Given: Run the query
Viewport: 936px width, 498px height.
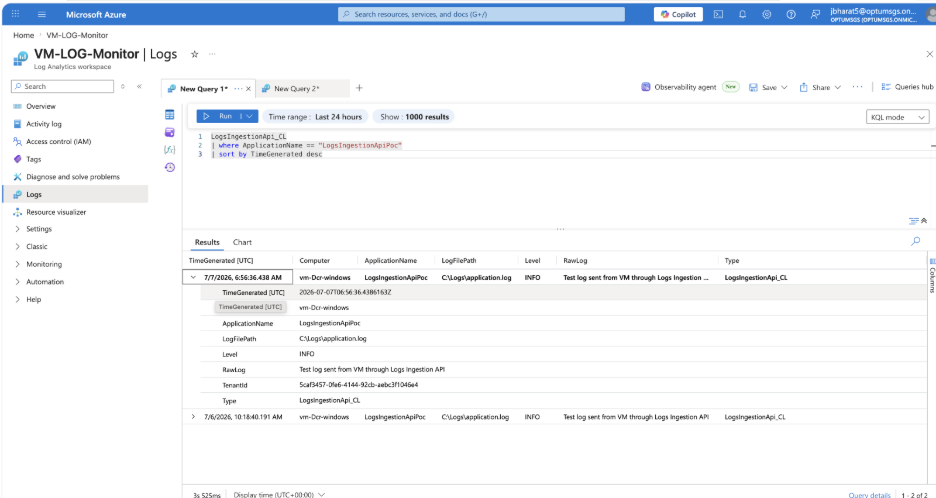Looking at the screenshot, I should coord(217,116).
